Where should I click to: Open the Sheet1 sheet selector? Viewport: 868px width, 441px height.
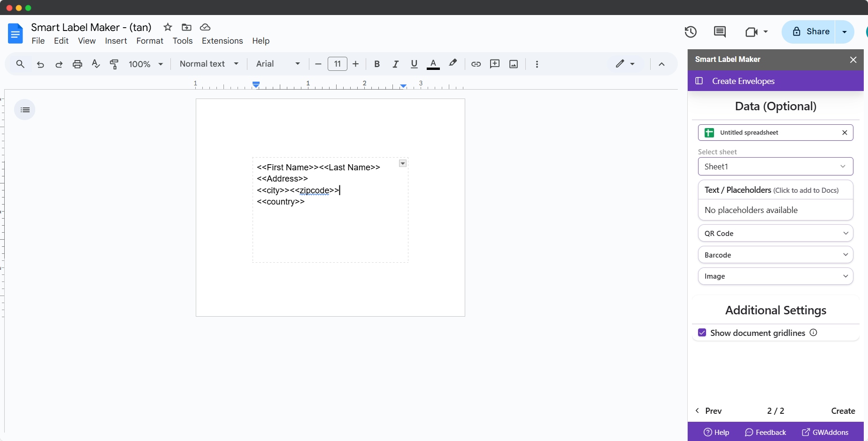[x=776, y=167]
